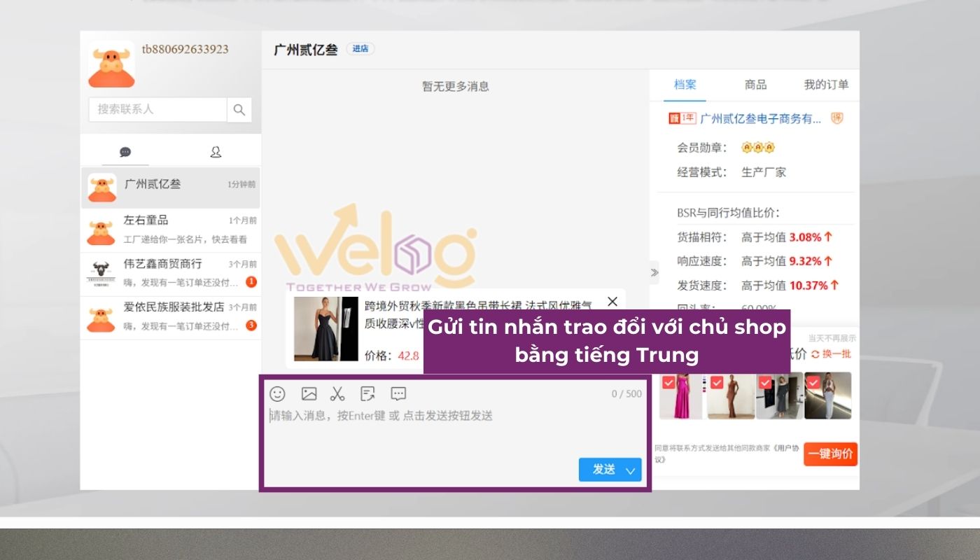Click the 0 / 500 character counter
This screenshot has height=560, width=980.
(626, 394)
